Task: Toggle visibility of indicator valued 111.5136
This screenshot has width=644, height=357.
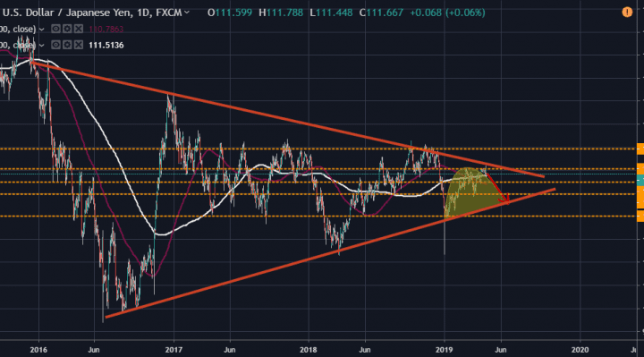Action: 55,45
